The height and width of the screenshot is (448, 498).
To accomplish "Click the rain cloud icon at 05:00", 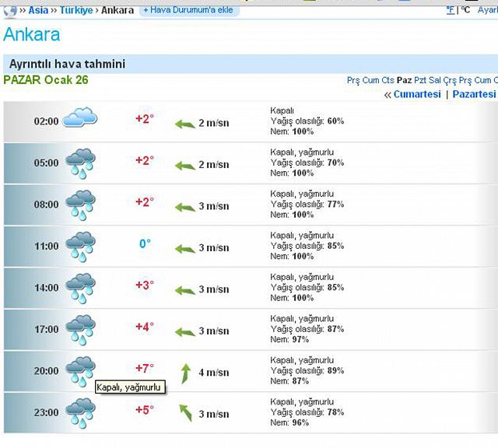I will (80, 163).
